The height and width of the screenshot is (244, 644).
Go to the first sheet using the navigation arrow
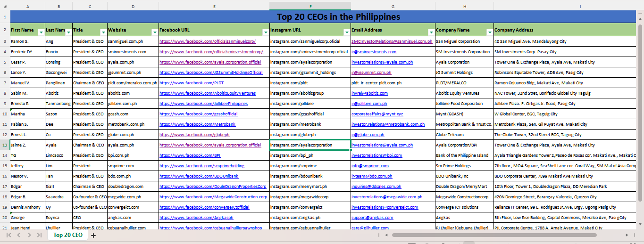(x=8, y=235)
